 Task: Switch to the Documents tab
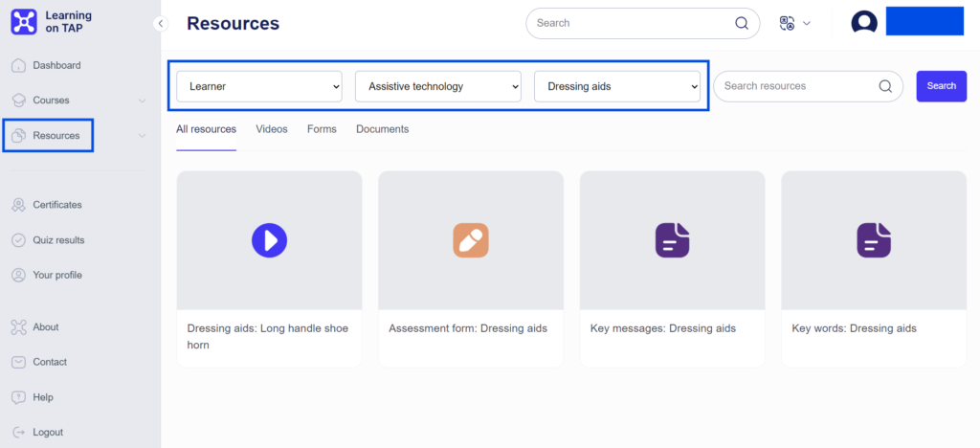(382, 129)
